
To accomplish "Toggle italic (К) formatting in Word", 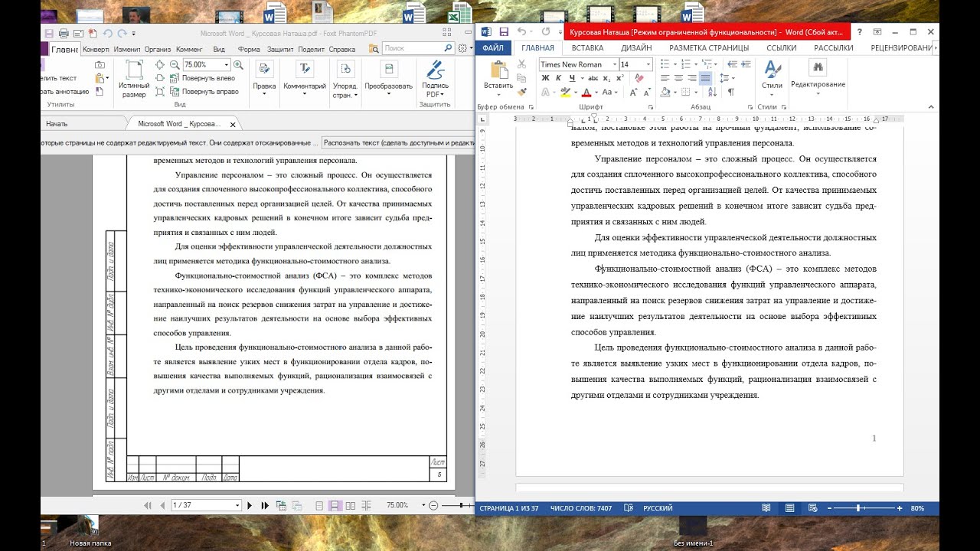I will click(x=559, y=78).
